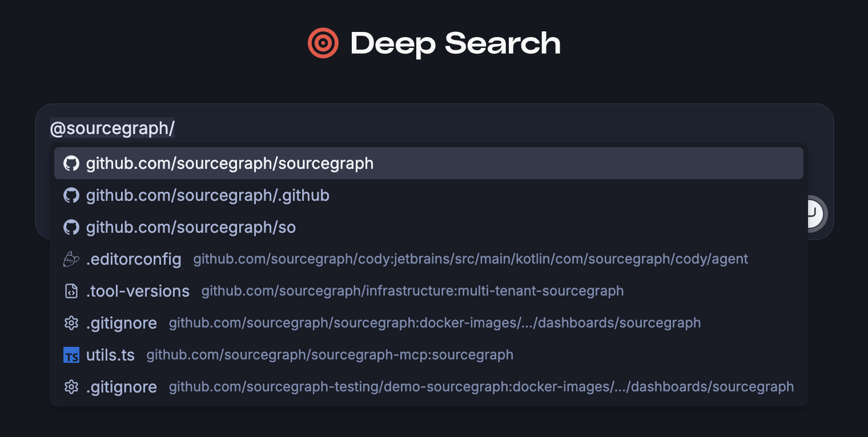
Task: Click sourcegraph-testing/demo-sourcegraph path text
Action: pyautogui.click(x=481, y=387)
